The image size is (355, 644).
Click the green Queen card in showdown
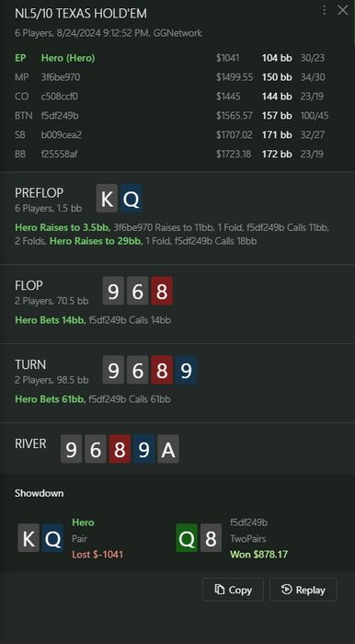187,537
